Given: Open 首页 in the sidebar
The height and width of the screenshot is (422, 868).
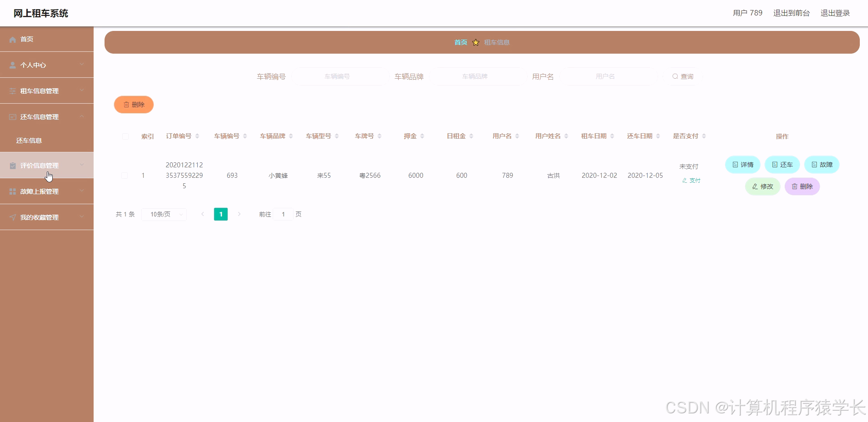Looking at the screenshot, I should [x=47, y=39].
